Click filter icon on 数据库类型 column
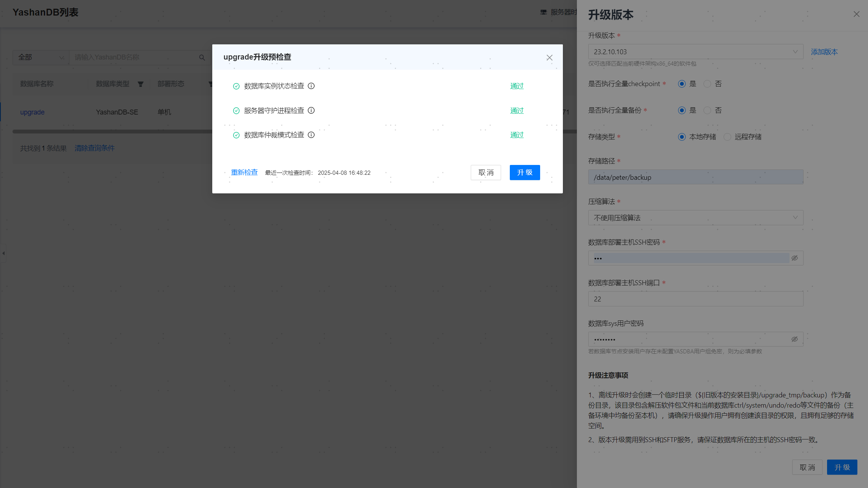This screenshot has height=488, width=868. [141, 84]
